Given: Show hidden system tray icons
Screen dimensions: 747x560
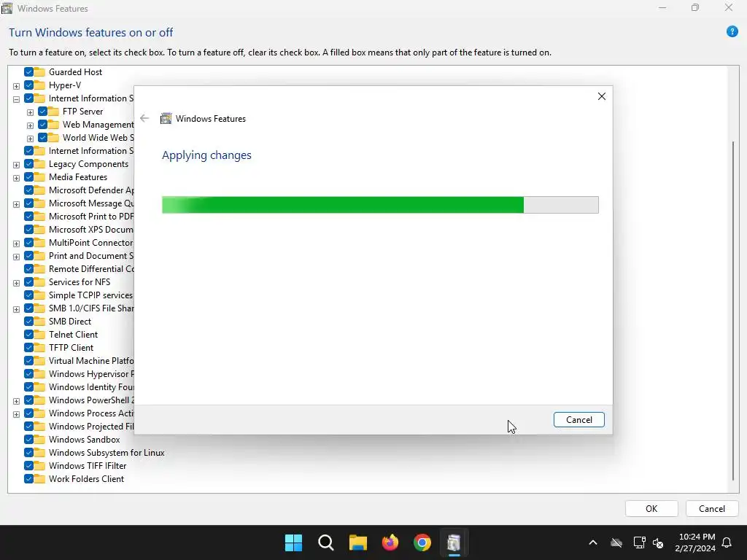Looking at the screenshot, I should coord(593,542).
